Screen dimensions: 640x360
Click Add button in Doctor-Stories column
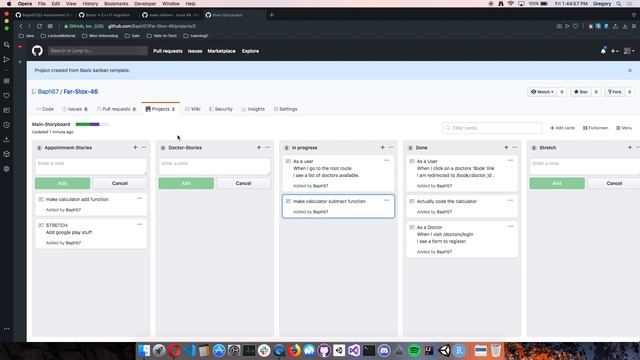point(186,183)
